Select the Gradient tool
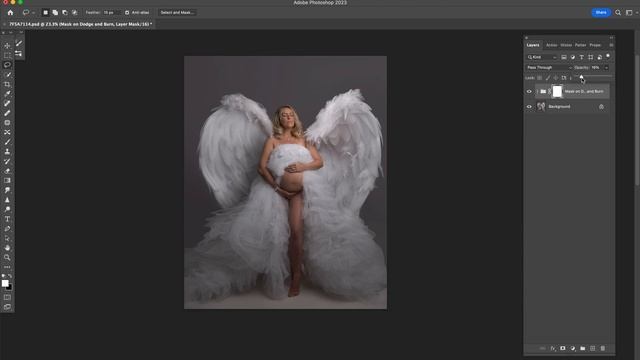Viewport: 640px width, 360px height. point(7,180)
